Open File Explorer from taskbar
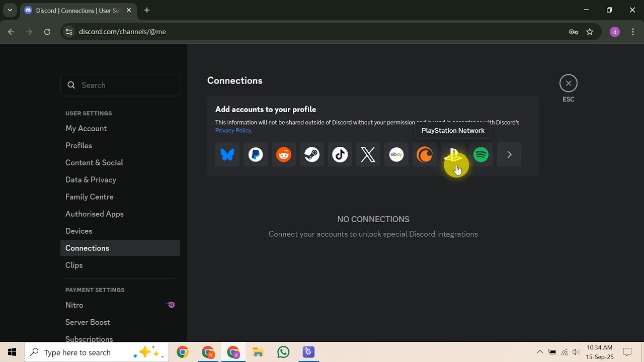The height and width of the screenshot is (362, 644). (x=258, y=352)
